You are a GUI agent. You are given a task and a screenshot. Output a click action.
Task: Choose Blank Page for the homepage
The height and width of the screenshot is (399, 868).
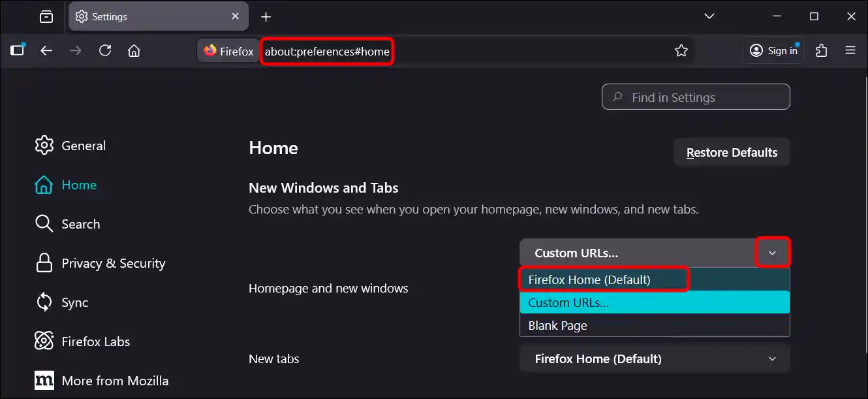pos(557,325)
